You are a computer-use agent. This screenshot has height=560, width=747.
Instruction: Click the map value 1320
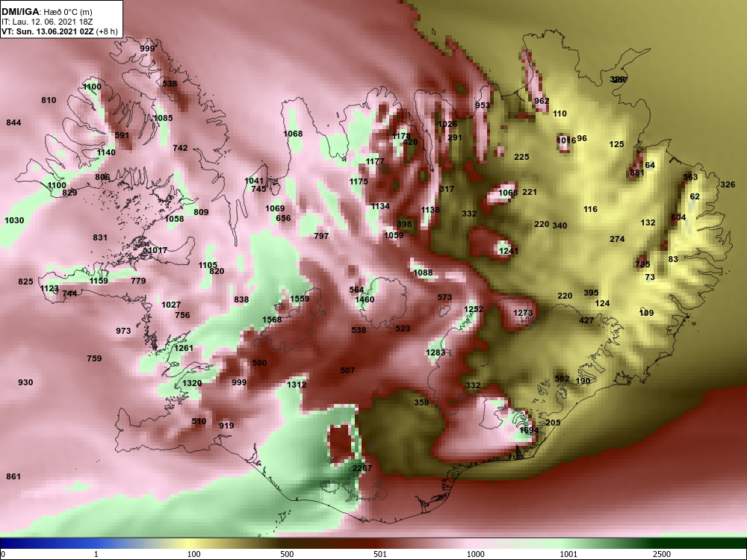pos(192,383)
